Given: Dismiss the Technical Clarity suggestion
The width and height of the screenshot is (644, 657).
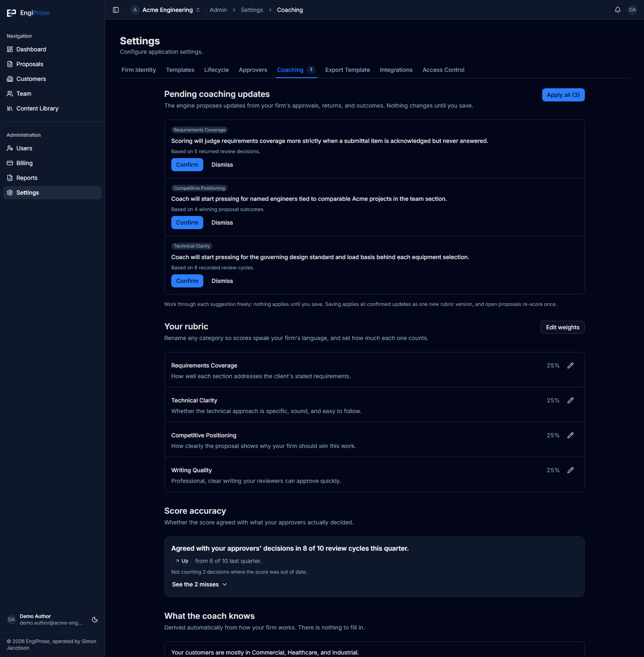Looking at the screenshot, I should 222,281.
